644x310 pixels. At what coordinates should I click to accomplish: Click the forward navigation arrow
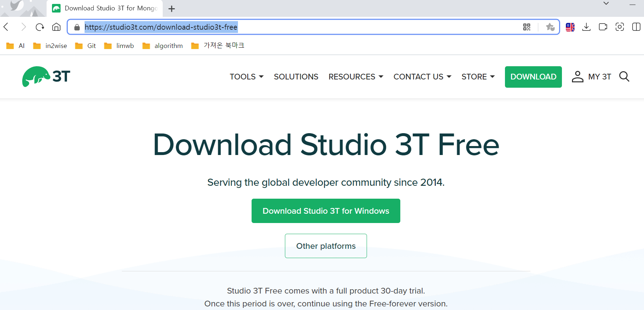(23, 27)
